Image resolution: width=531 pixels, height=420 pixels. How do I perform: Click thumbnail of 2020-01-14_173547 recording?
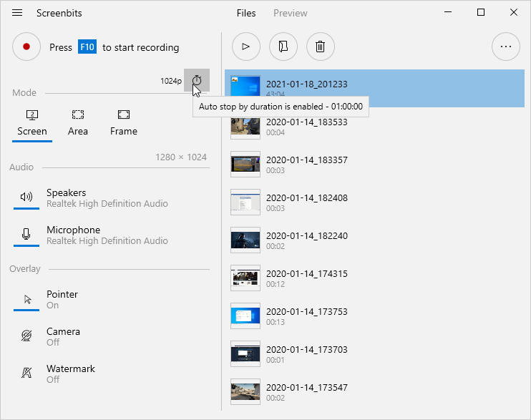245,392
